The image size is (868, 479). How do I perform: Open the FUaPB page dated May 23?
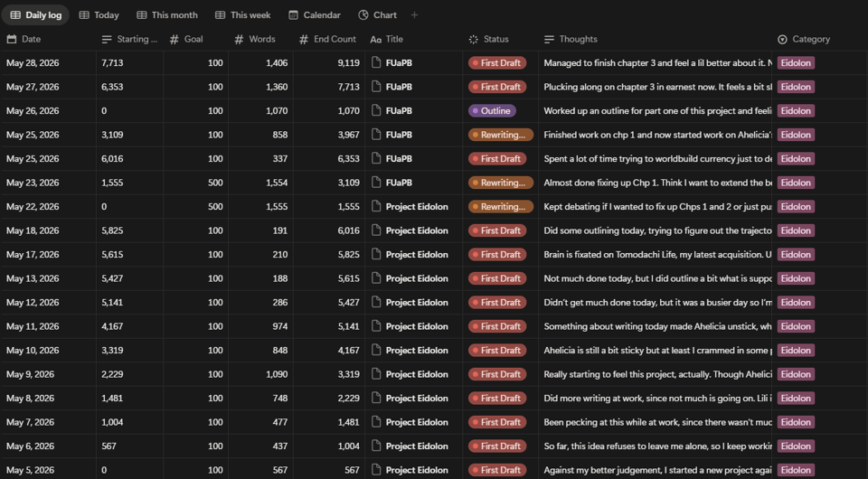pyautogui.click(x=399, y=183)
